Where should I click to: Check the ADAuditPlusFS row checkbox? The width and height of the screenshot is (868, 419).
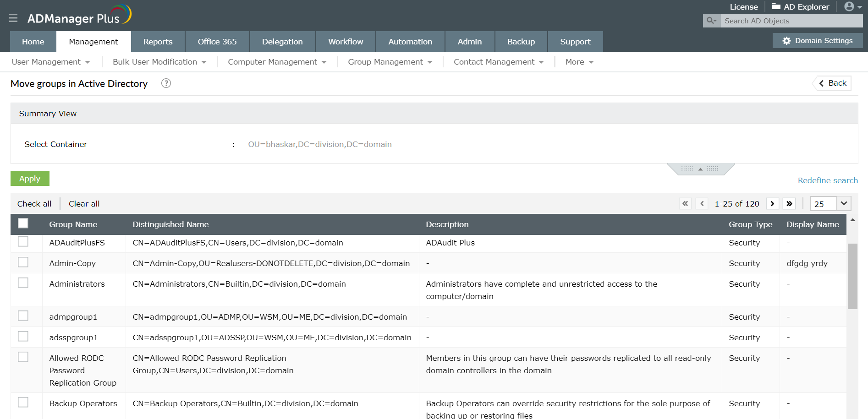click(x=23, y=241)
